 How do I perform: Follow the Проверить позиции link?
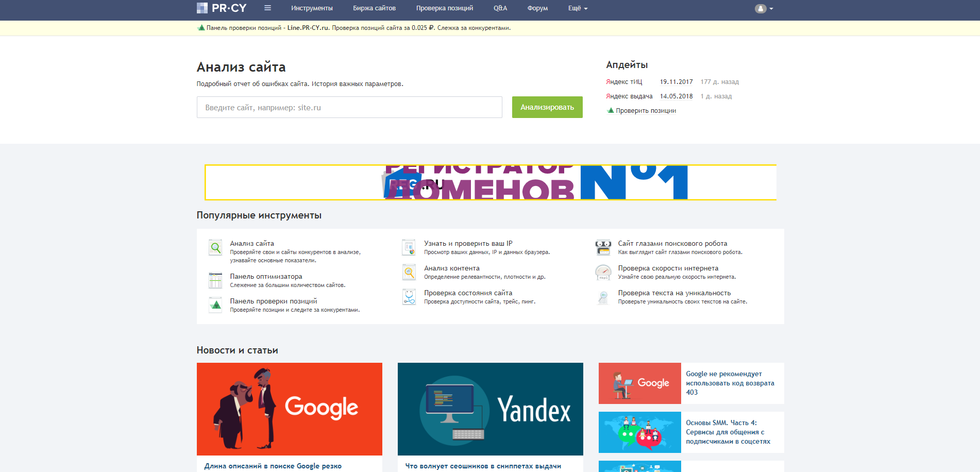click(646, 111)
